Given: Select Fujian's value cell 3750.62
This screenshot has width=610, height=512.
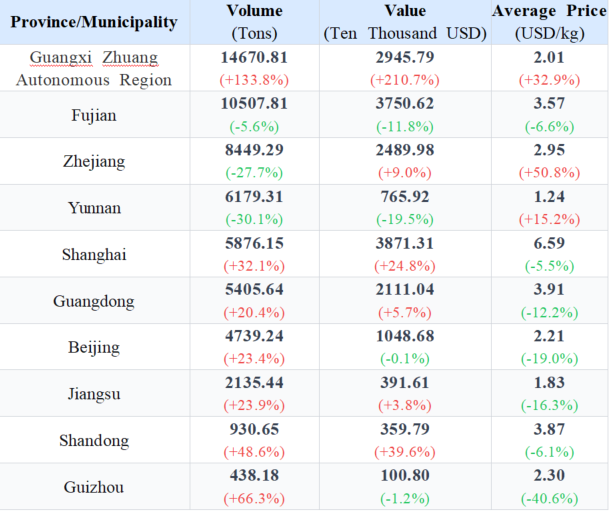Looking at the screenshot, I should coord(404,105).
